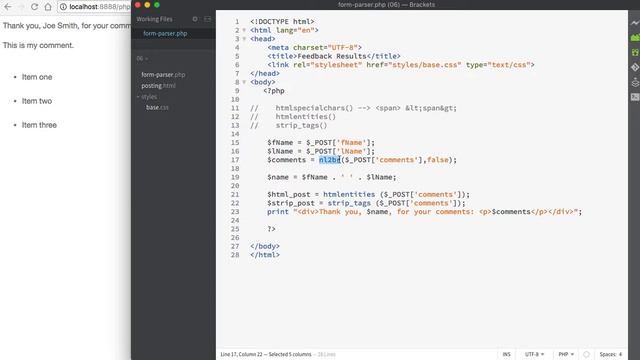
Task: Collapse code fold arrow on line 2
Action: click(244, 30)
